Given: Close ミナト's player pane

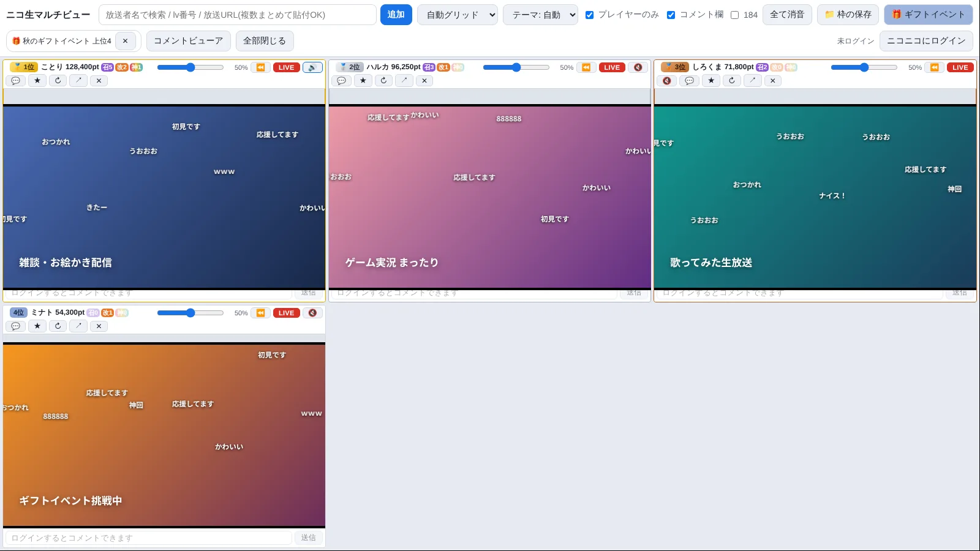Looking at the screenshot, I should [99, 326].
